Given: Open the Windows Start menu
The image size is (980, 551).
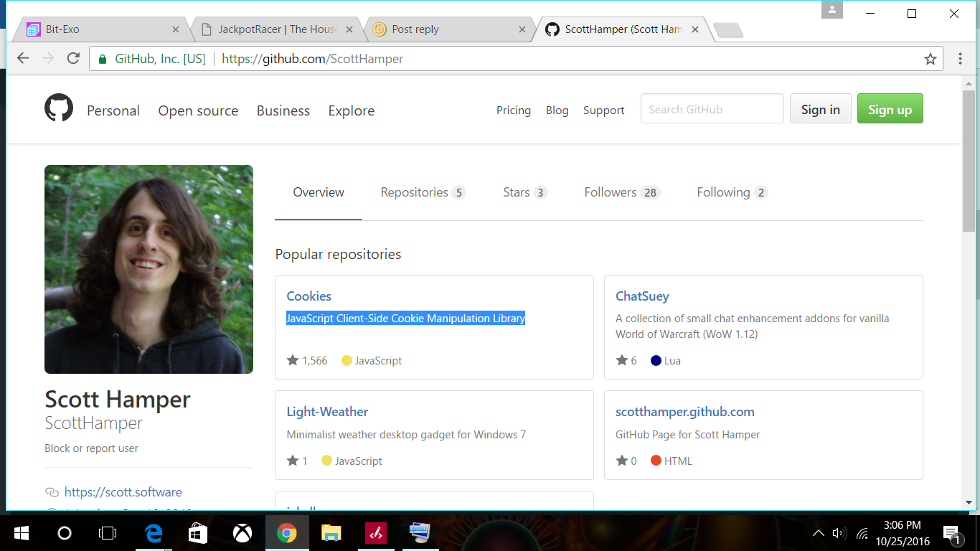Looking at the screenshot, I should pos(21,533).
